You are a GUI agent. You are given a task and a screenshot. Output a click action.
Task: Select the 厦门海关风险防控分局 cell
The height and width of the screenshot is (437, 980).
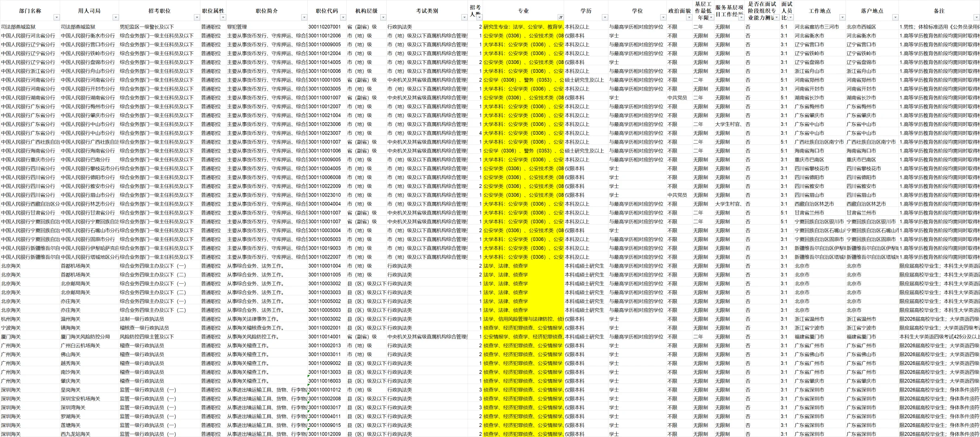[x=85, y=337]
